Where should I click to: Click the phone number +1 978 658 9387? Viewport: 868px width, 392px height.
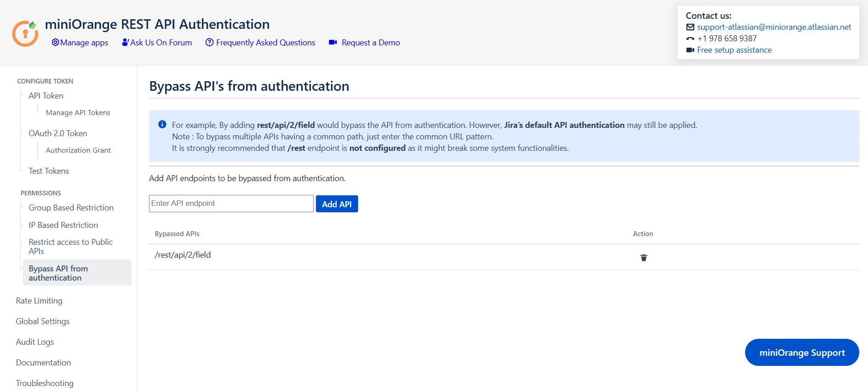[x=727, y=39]
